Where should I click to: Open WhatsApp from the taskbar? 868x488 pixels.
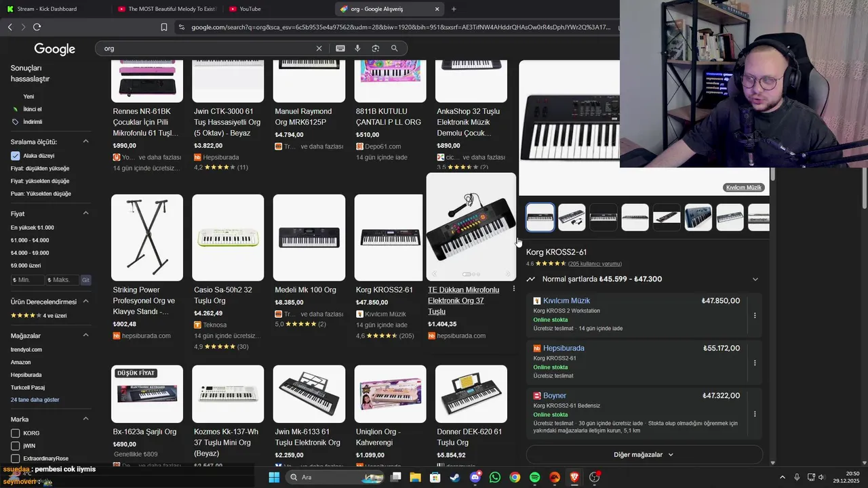click(495, 477)
